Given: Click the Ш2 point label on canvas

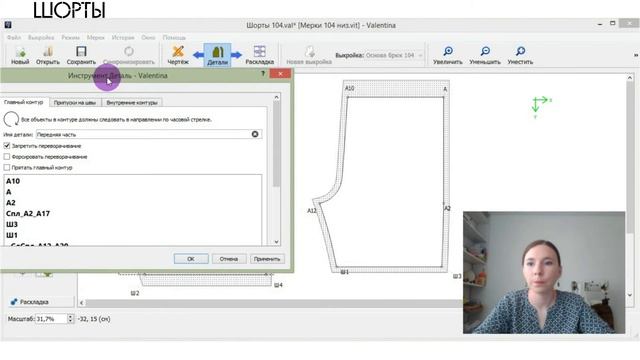Looking at the screenshot, I should (x=135, y=293).
